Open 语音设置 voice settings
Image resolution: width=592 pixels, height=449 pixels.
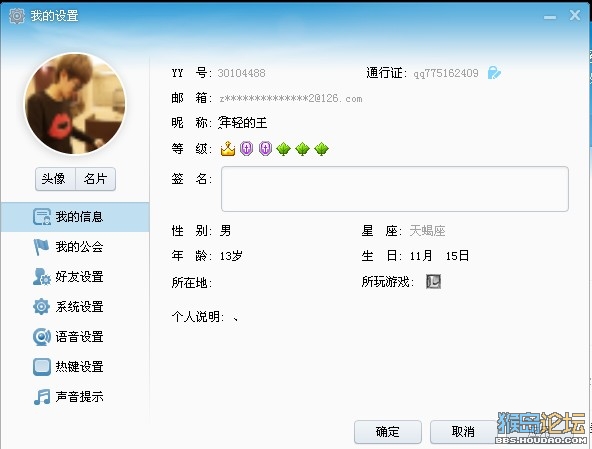[x=75, y=337]
